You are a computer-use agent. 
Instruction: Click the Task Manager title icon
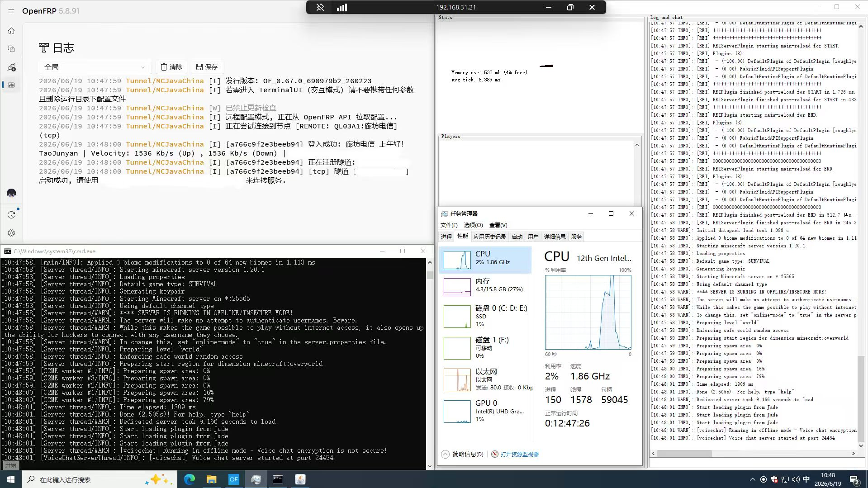point(445,213)
